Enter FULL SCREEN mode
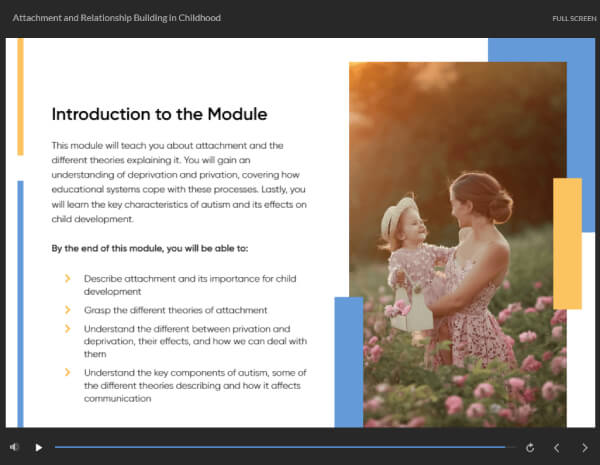This screenshot has height=465, width=600. (x=573, y=19)
